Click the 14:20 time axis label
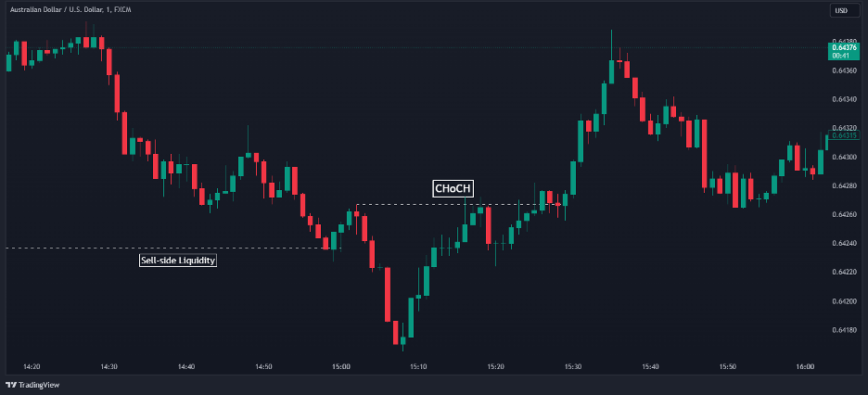Screen dimensions: 868x395 click(32, 367)
